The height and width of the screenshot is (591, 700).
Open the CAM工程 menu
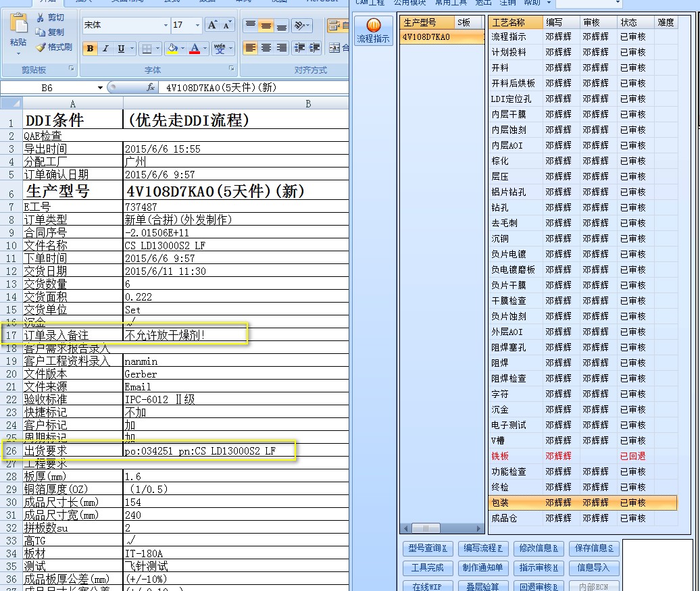(x=370, y=3)
